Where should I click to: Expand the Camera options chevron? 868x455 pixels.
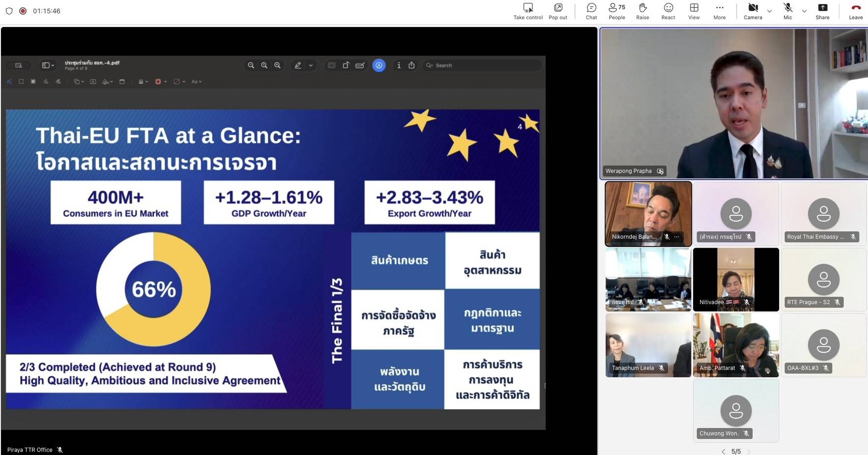769,11
